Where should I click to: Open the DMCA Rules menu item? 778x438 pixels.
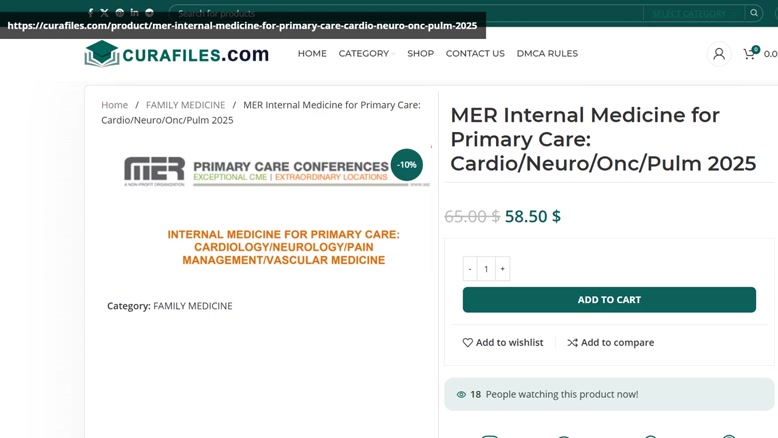point(547,54)
